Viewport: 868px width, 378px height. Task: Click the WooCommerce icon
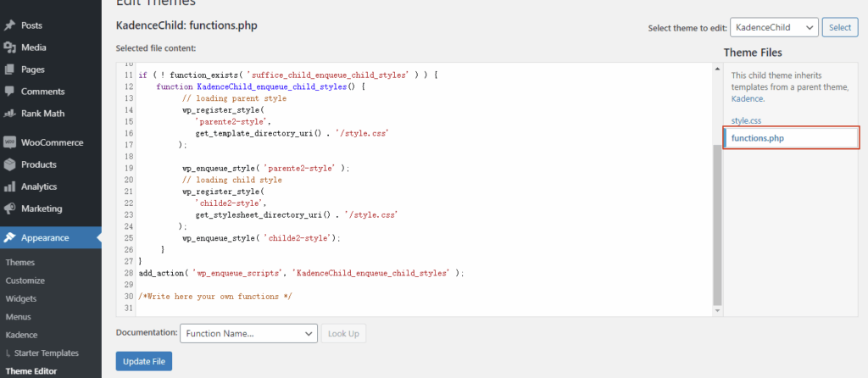[10, 142]
